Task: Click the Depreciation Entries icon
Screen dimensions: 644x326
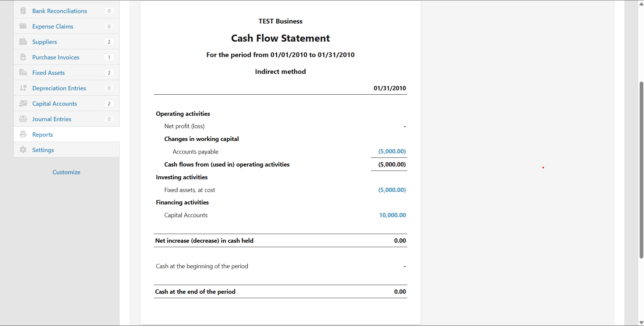Action: [23, 88]
